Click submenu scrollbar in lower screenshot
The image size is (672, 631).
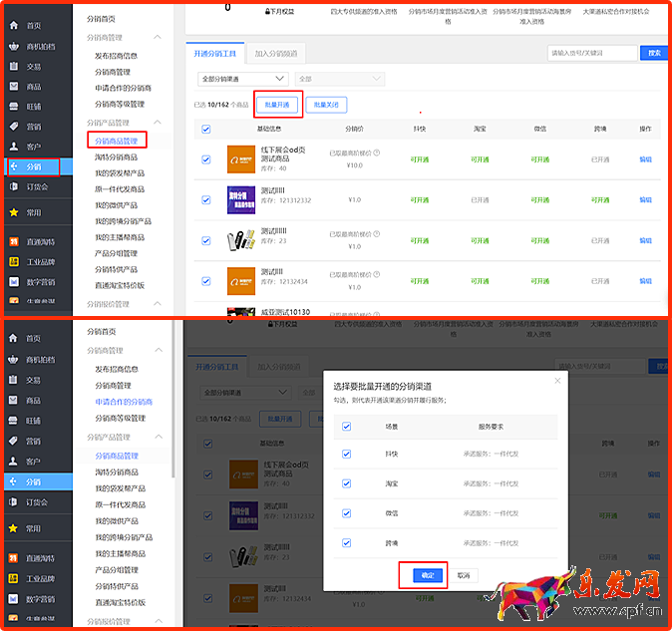173,399
